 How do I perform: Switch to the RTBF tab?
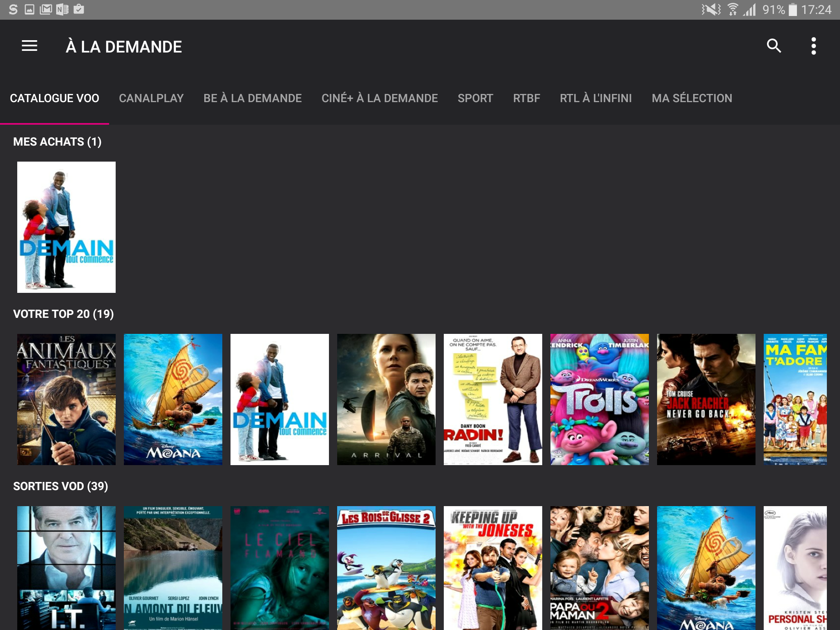point(526,98)
